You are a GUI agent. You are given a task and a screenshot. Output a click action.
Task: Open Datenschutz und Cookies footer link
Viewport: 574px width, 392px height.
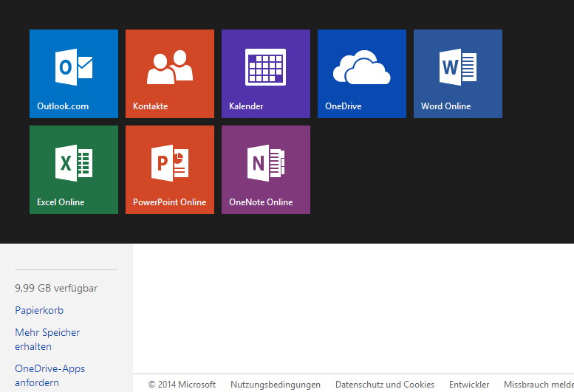click(385, 385)
